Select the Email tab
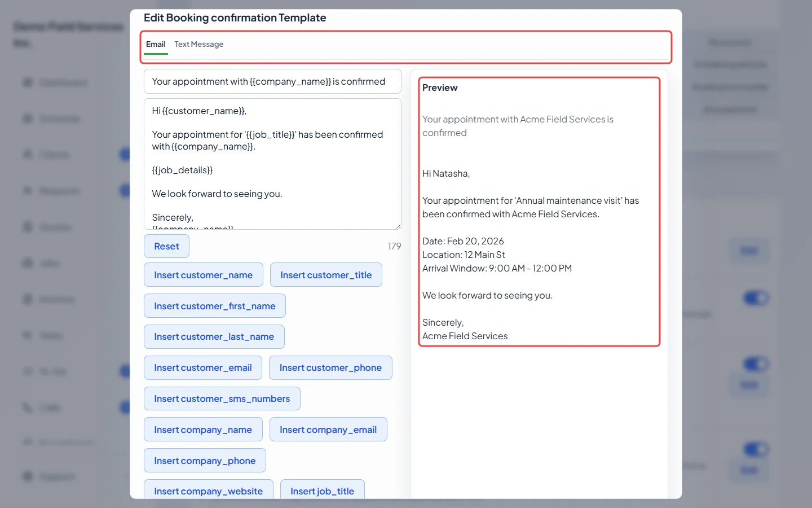This screenshot has height=508, width=812. tap(156, 44)
